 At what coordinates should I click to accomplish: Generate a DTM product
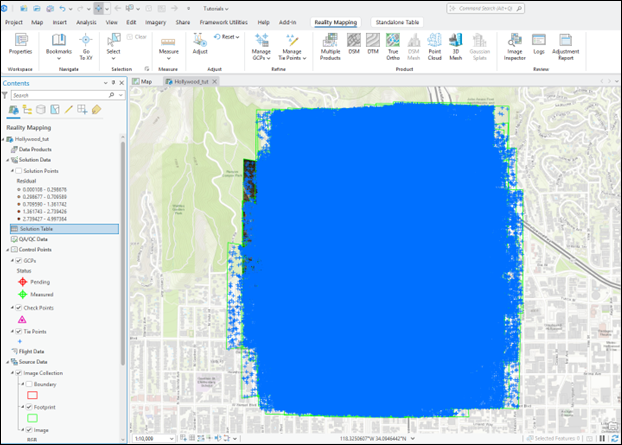(373, 44)
